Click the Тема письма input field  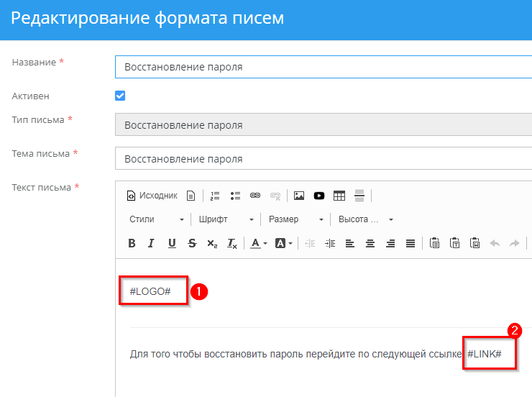(324, 158)
